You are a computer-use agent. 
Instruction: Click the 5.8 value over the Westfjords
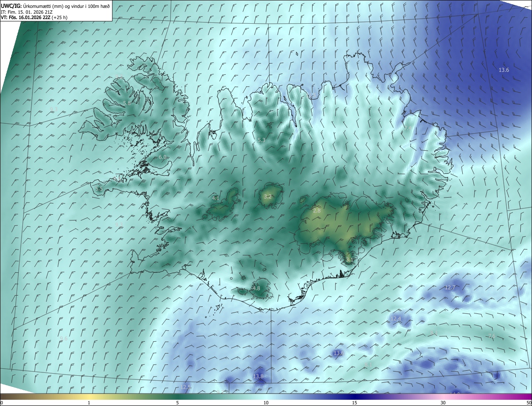pyautogui.click(x=127, y=103)
